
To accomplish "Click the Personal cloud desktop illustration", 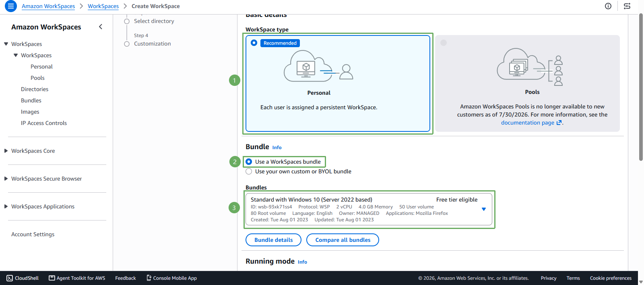I will pos(318,66).
